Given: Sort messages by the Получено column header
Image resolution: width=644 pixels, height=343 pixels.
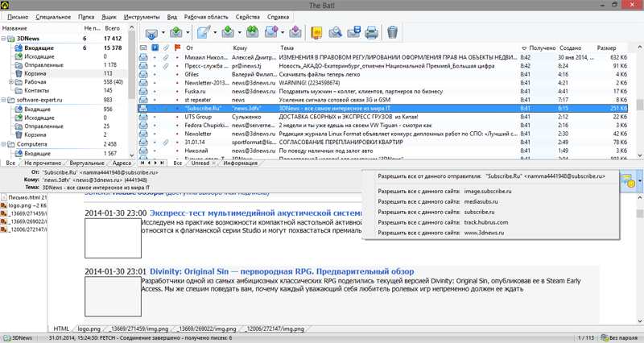Looking at the screenshot, I should click(x=538, y=48).
